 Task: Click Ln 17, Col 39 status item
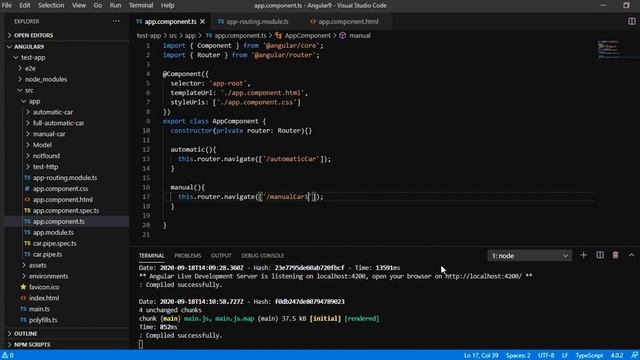click(481, 355)
